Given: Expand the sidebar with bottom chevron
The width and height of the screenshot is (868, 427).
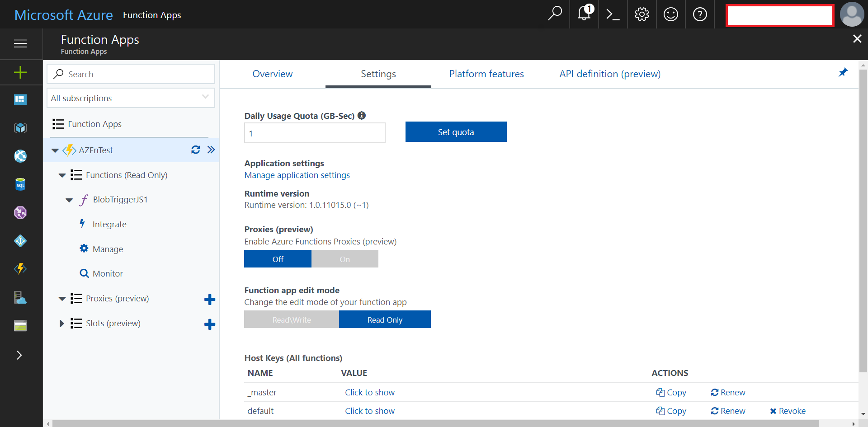Looking at the screenshot, I should click(19, 355).
